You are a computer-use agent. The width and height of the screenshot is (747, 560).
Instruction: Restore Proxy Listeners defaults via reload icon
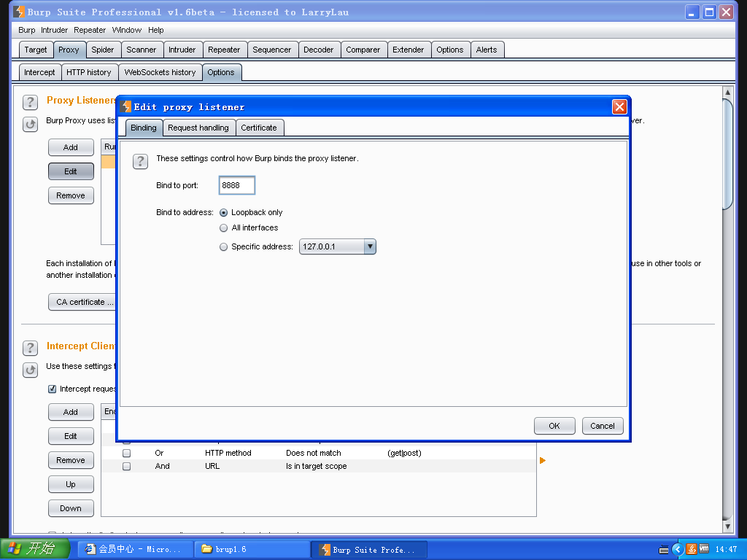(x=30, y=124)
